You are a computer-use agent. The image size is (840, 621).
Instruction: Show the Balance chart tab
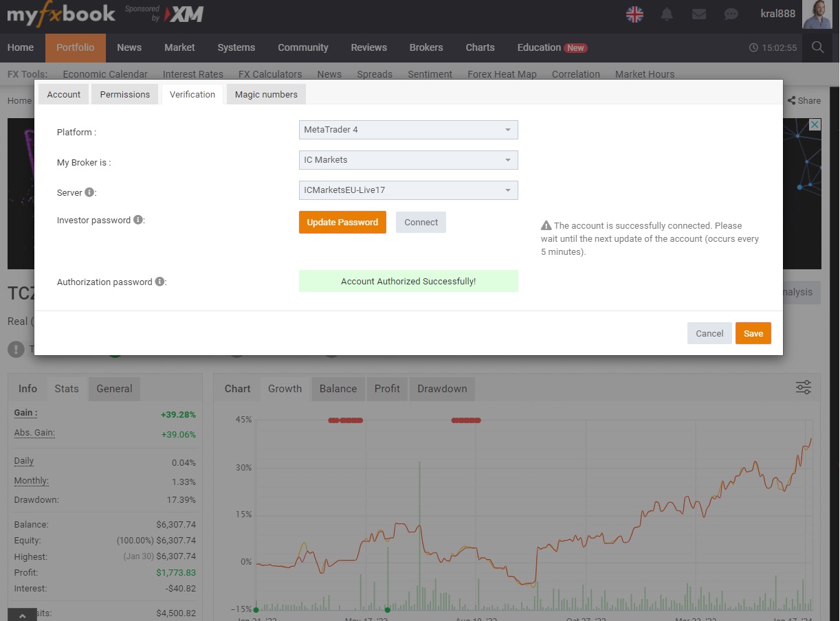click(338, 389)
